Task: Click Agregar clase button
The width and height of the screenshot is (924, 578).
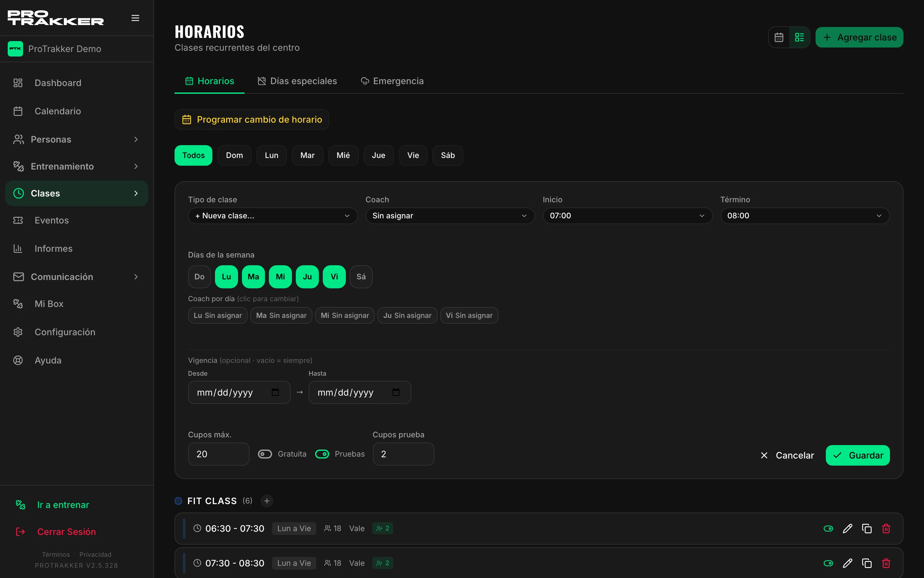Action: coord(859,37)
